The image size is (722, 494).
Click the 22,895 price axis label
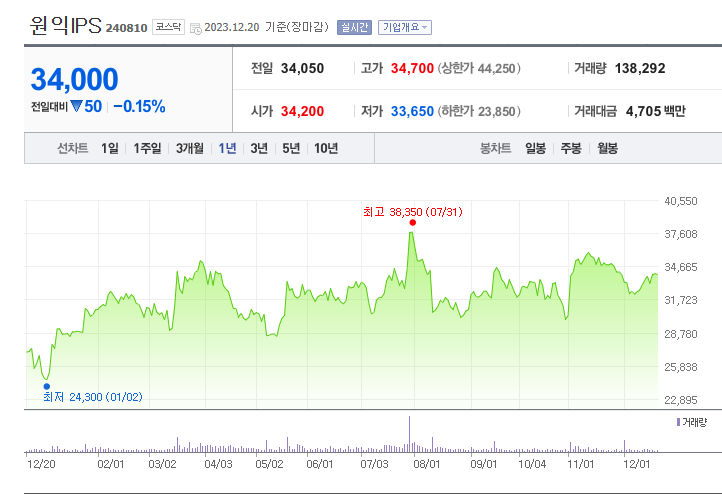click(681, 400)
